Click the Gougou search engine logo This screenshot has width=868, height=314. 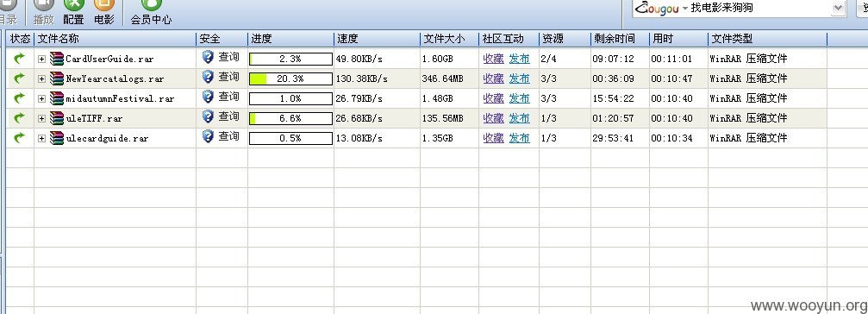tap(657, 9)
